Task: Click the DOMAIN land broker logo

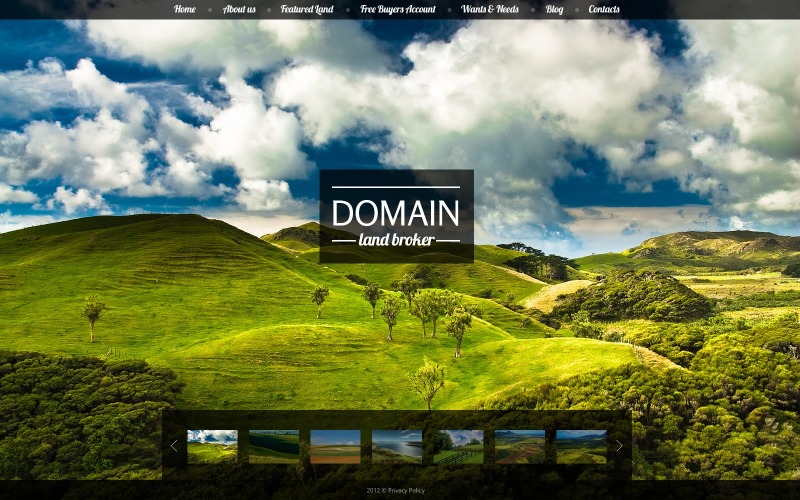Action: 396,216
